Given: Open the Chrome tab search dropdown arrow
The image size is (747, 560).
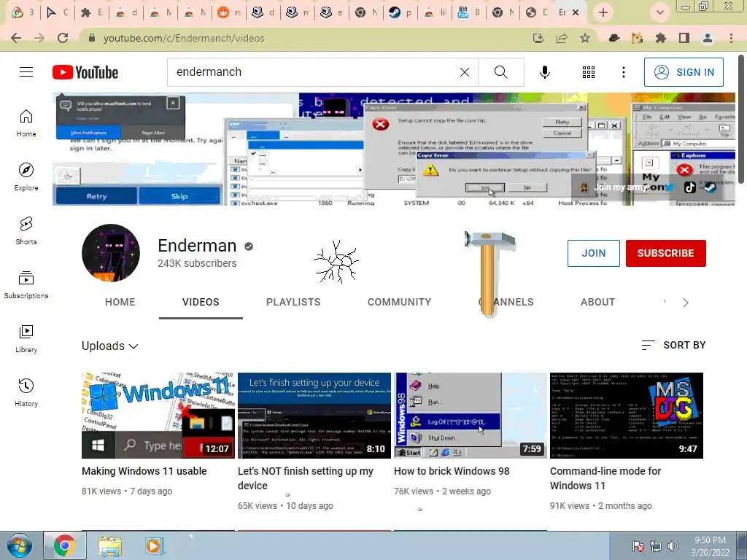Looking at the screenshot, I should (659, 12).
